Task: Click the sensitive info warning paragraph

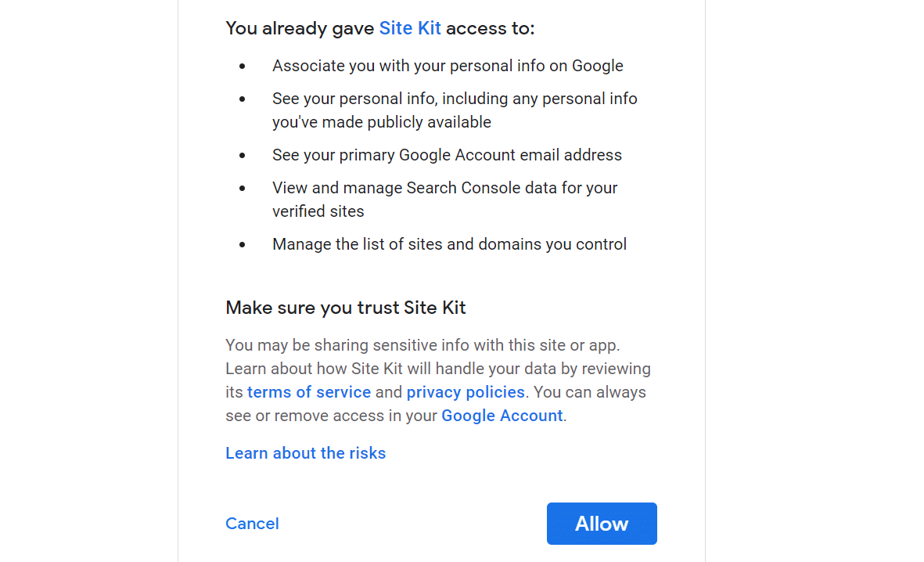Action: coord(438,380)
